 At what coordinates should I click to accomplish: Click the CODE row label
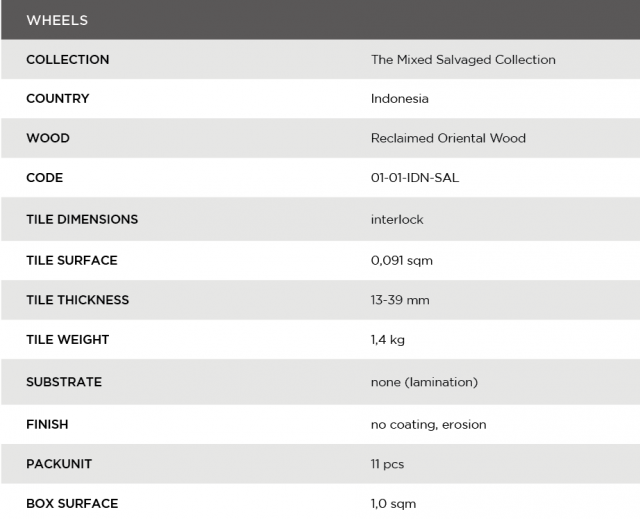pyautogui.click(x=44, y=178)
